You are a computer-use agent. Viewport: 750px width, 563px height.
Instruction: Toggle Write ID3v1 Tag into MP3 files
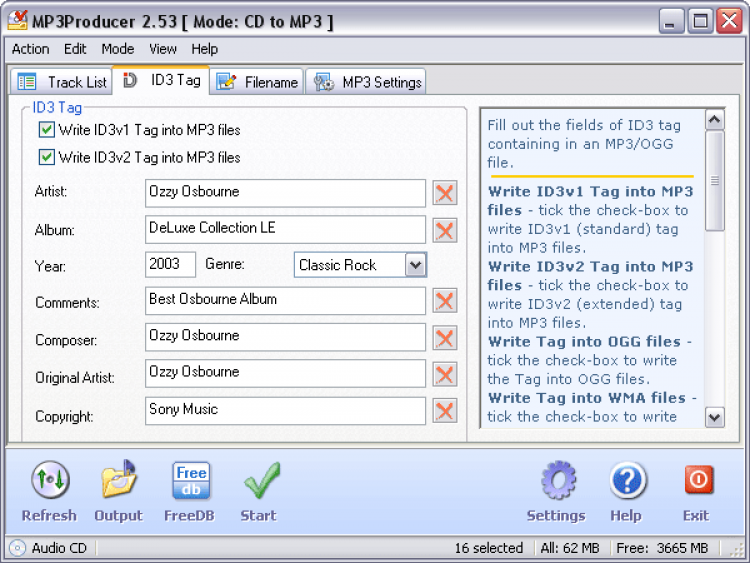pos(46,130)
